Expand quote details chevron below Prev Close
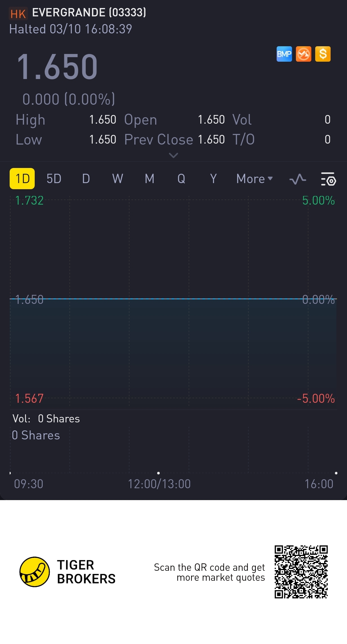Screen dimensions: 347x644 [173, 155]
